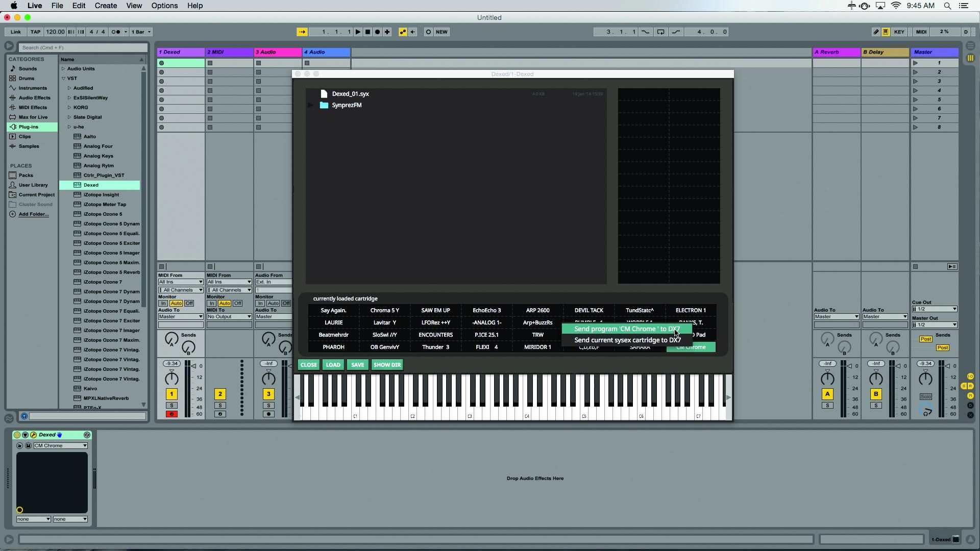Select the Drums category
The width and height of the screenshot is (980, 551).
[27, 78]
